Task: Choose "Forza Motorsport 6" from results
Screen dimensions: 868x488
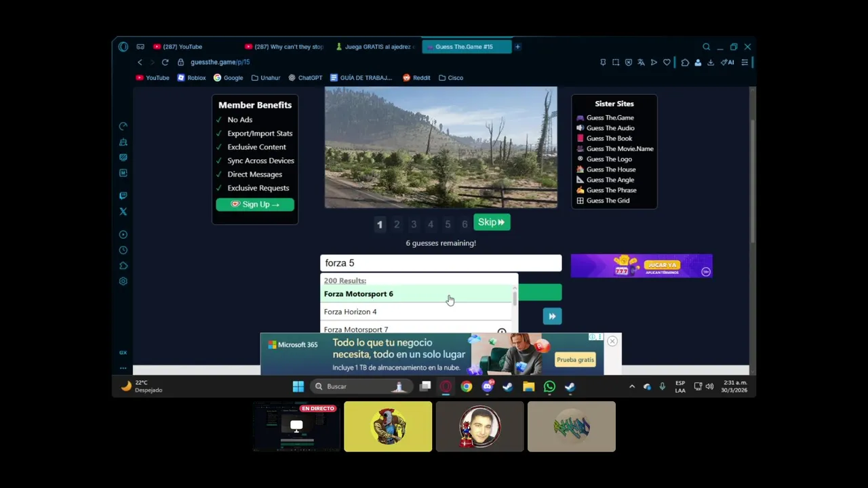Action: tap(416, 294)
